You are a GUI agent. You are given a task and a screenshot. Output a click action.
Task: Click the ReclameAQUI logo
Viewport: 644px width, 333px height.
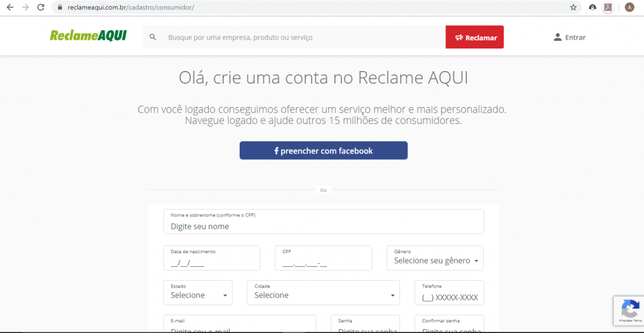coord(88,36)
